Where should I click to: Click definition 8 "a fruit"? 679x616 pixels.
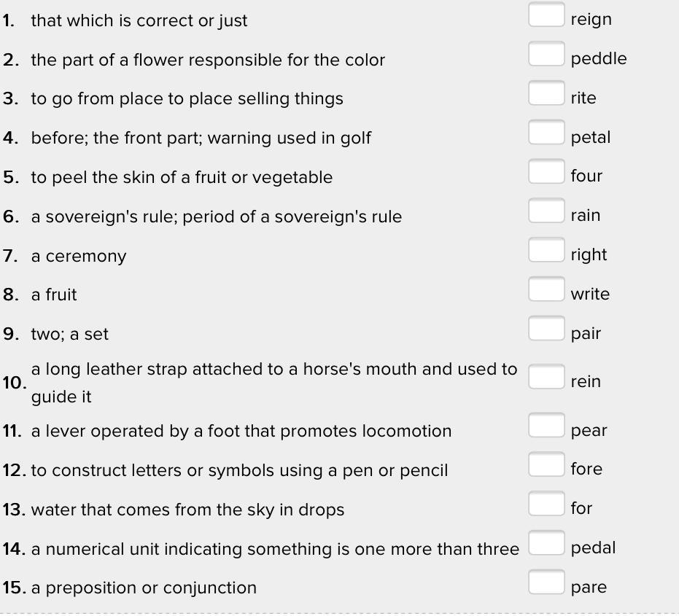[x=54, y=295]
